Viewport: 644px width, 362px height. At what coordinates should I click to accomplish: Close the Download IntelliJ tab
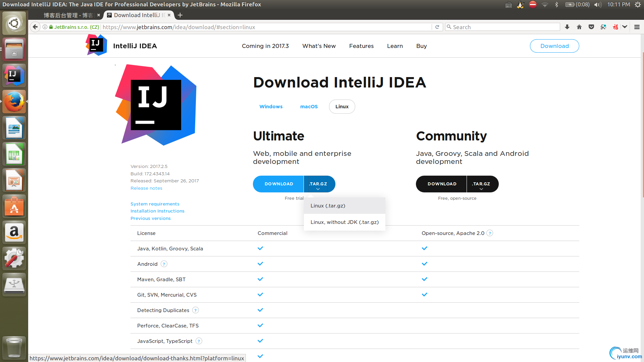(169, 15)
